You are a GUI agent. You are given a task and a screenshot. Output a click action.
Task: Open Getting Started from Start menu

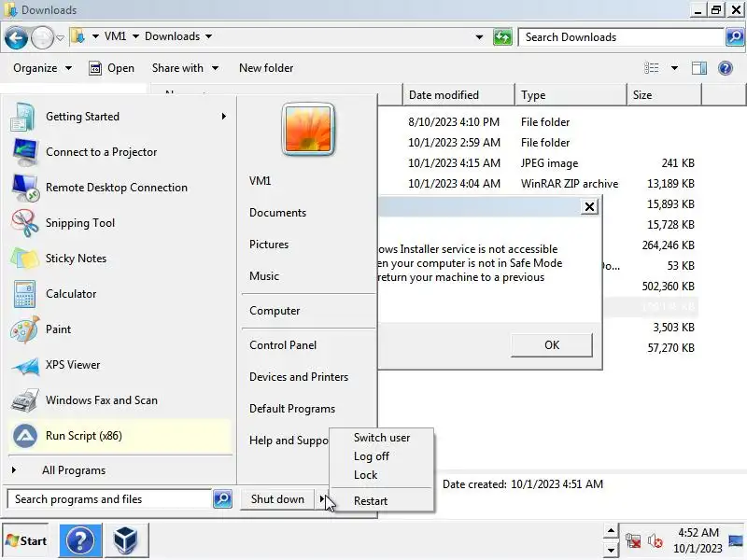[x=120, y=117]
